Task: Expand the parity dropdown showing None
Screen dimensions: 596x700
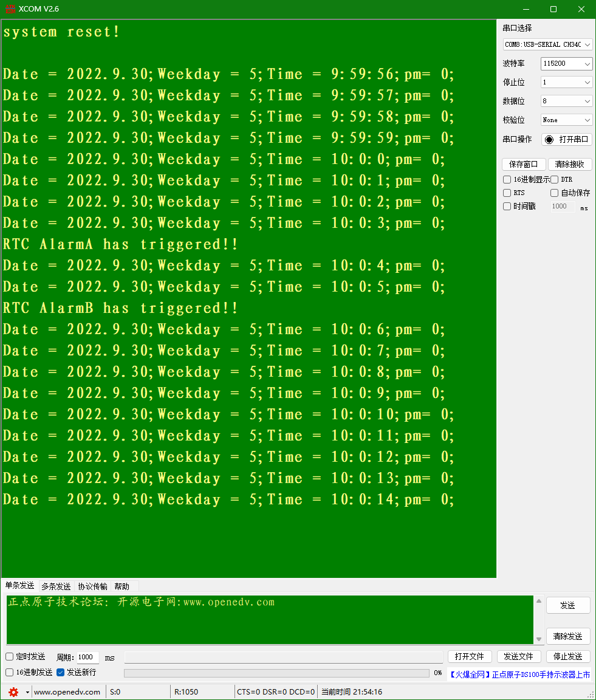Action: click(x=566, y=120)
